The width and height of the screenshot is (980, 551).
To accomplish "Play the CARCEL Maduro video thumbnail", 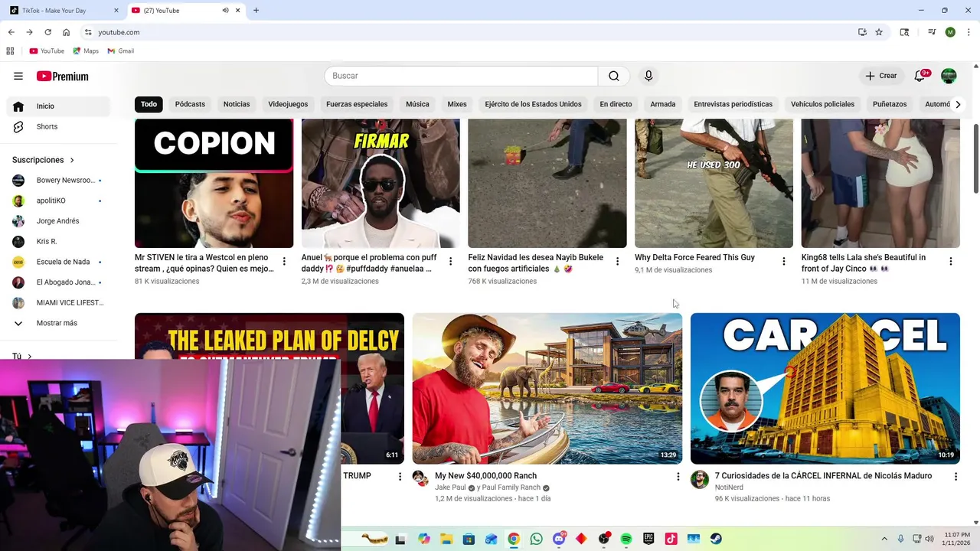I will [825, 388].
